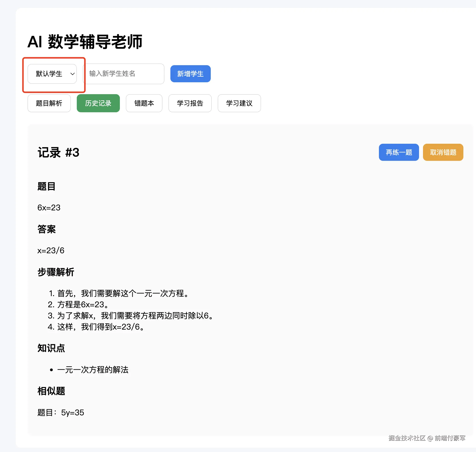View the 学习建议 tab
This screenshot has width=476, height=452.
tap(239, 103)
